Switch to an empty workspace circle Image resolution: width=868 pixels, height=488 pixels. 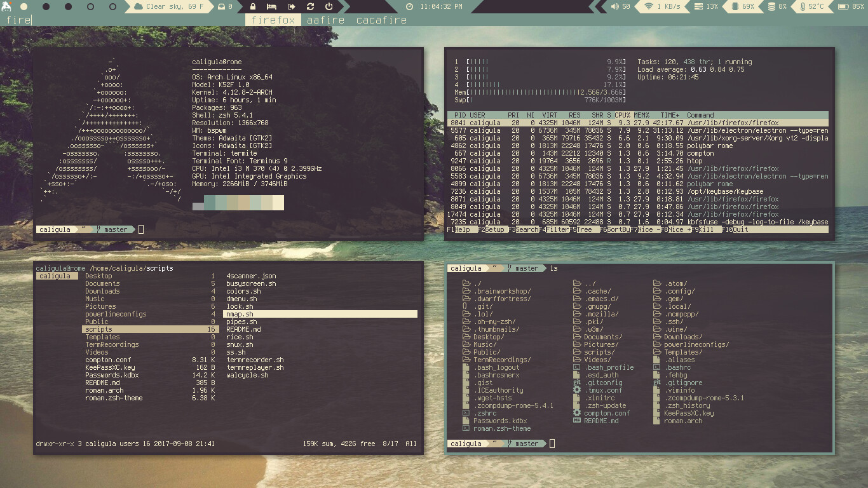tap(89, 6)
